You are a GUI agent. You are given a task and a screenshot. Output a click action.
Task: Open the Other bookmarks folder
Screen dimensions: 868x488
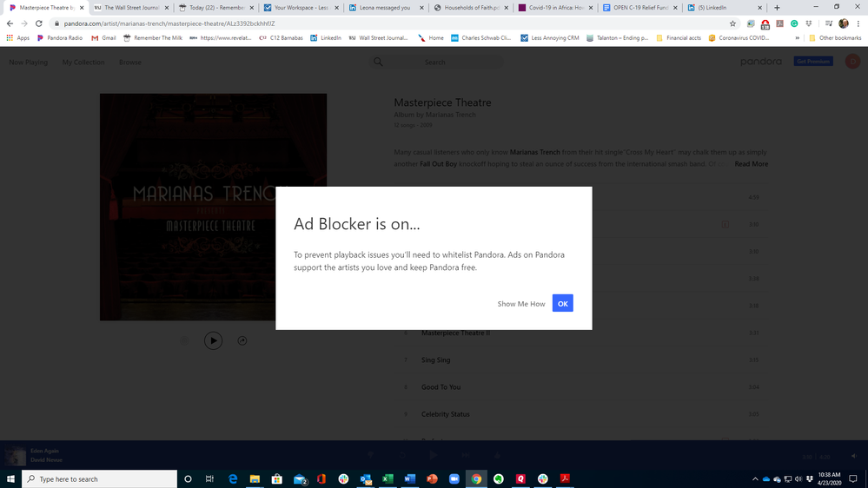point(835,38)
